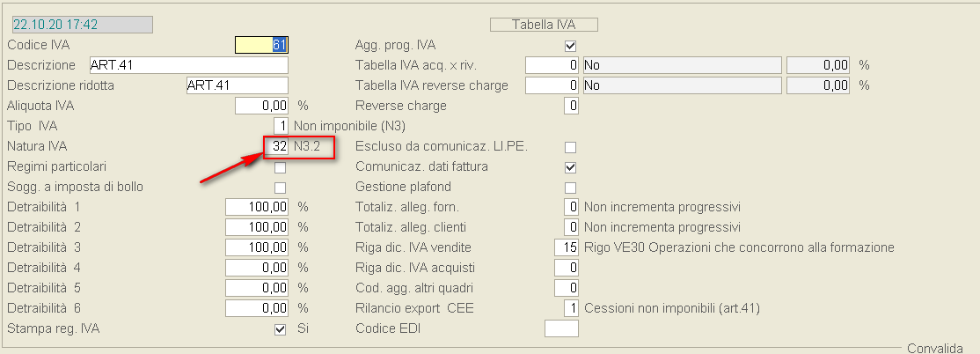Enable the Gestione plafond checkbox
Screen dimensions: 980x354
coord(570,188)
